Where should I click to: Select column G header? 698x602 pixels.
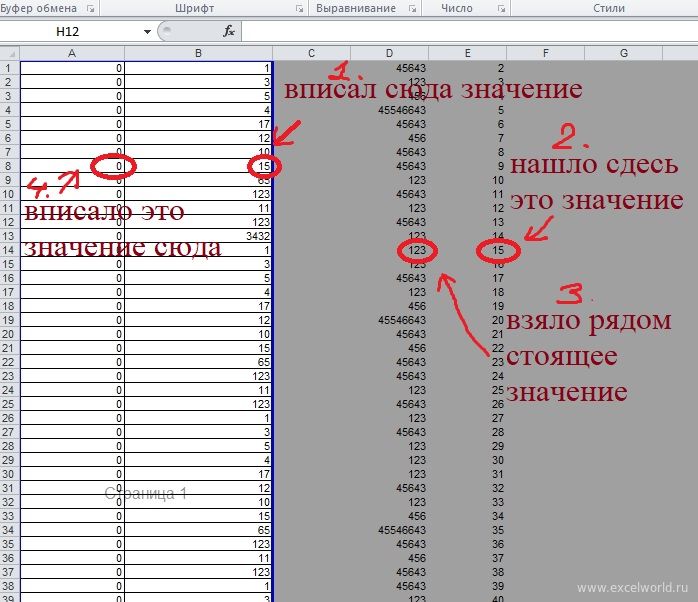[x=624, y=53]
